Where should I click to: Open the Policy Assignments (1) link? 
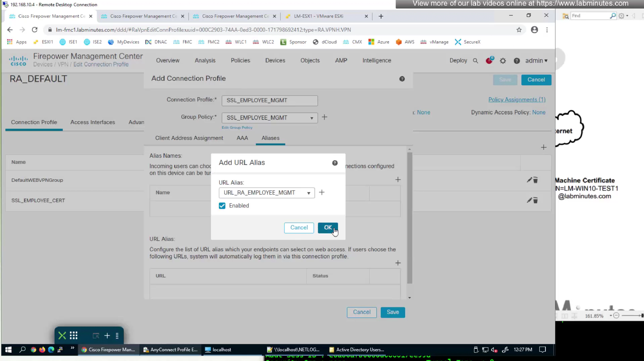click(x=517, y=99)
